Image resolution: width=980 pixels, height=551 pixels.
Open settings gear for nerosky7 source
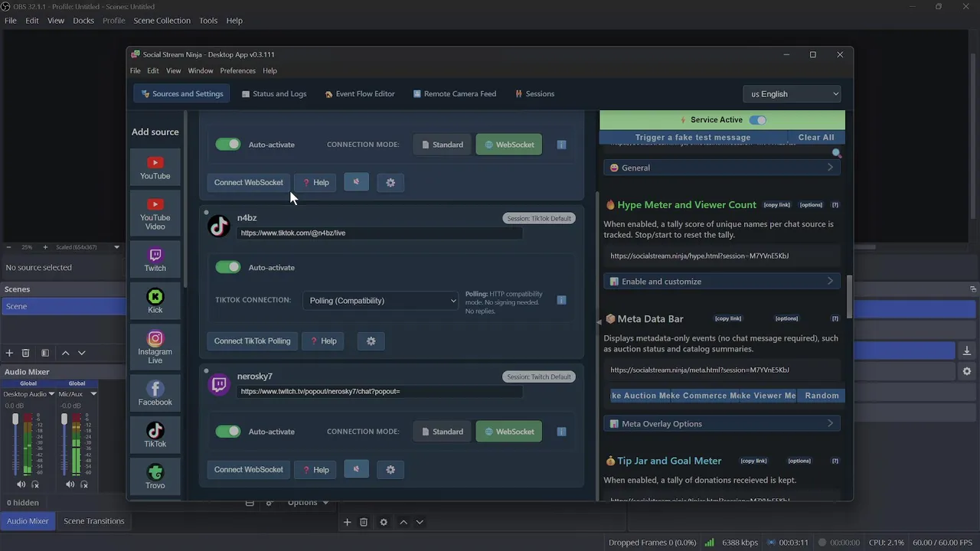click(x=390, y=470)
